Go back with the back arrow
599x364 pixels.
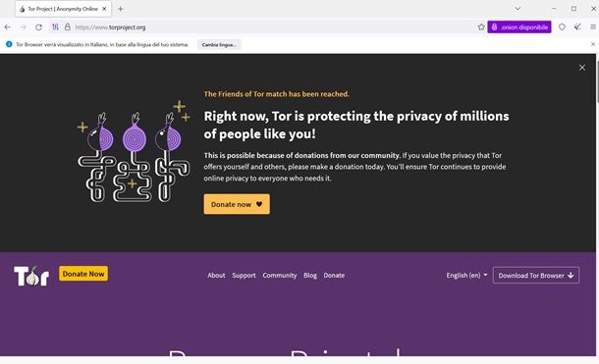click(7, 27)
